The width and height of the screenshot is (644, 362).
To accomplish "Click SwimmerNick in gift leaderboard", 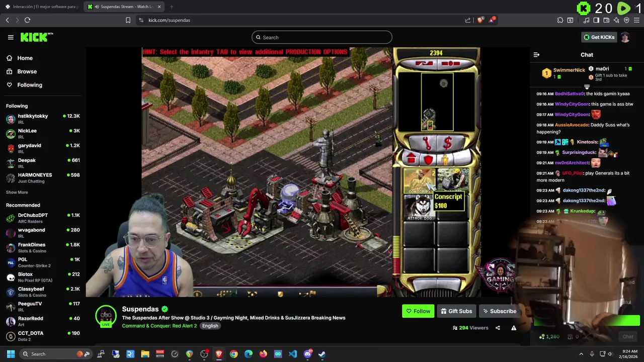I will [569, 70].
